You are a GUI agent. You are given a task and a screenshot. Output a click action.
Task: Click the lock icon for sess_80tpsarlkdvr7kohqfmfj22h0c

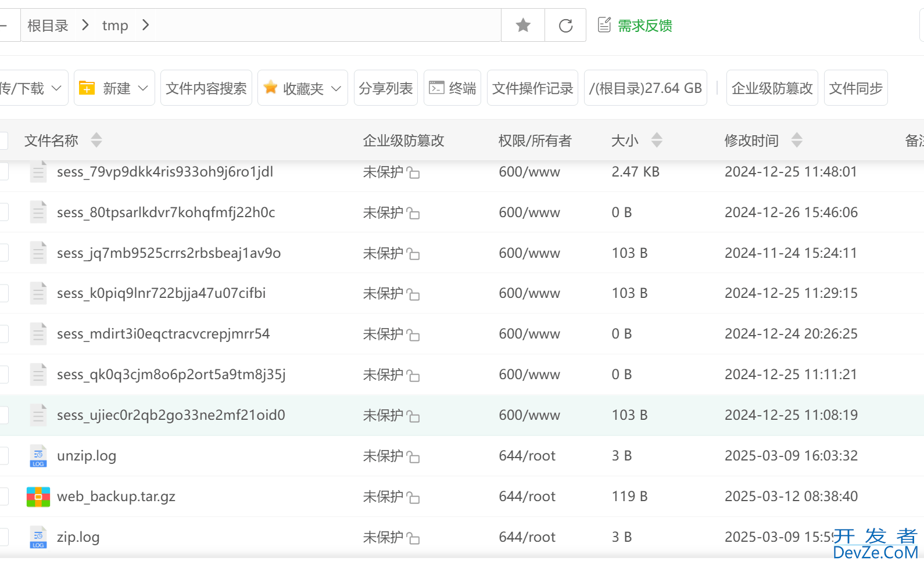[x=413, y=213]
